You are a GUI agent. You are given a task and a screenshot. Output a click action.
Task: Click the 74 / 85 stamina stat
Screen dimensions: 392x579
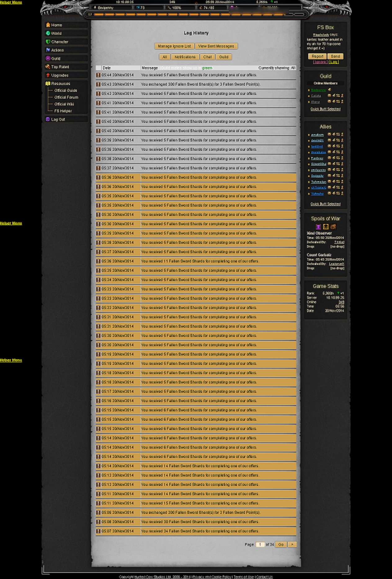pos(209,8)
